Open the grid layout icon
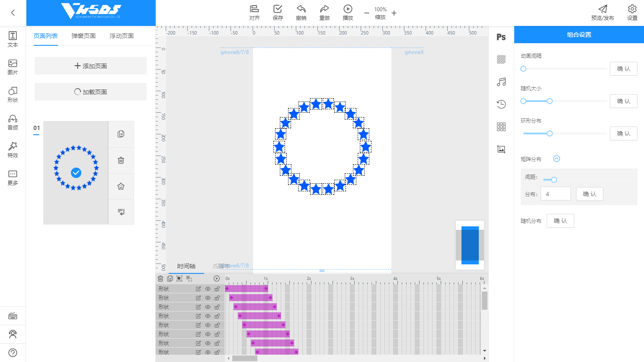Viewport: 644px width, 362px height. (501, 127)
